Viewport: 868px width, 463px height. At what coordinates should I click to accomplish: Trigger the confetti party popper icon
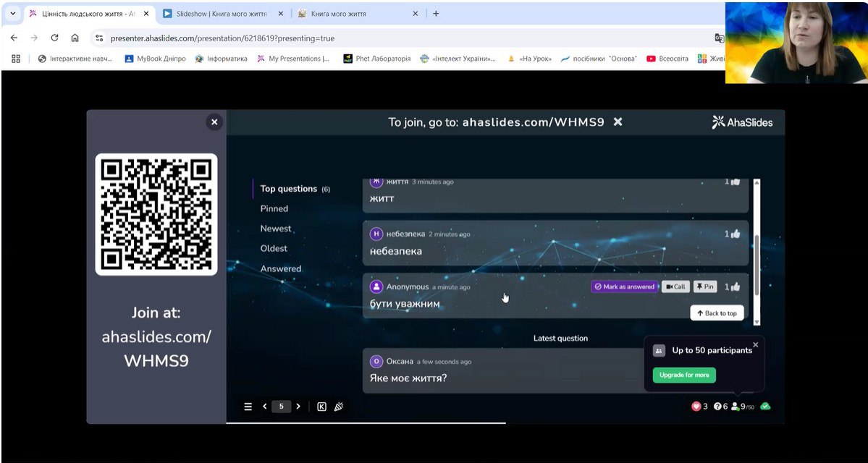pyautogui.click(x=340, y=407)
